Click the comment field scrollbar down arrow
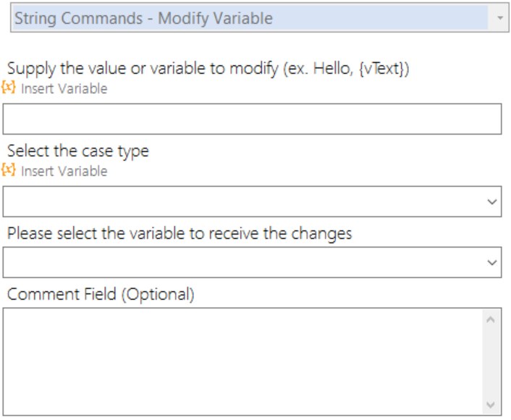511x420 pixels. (491, 405)
